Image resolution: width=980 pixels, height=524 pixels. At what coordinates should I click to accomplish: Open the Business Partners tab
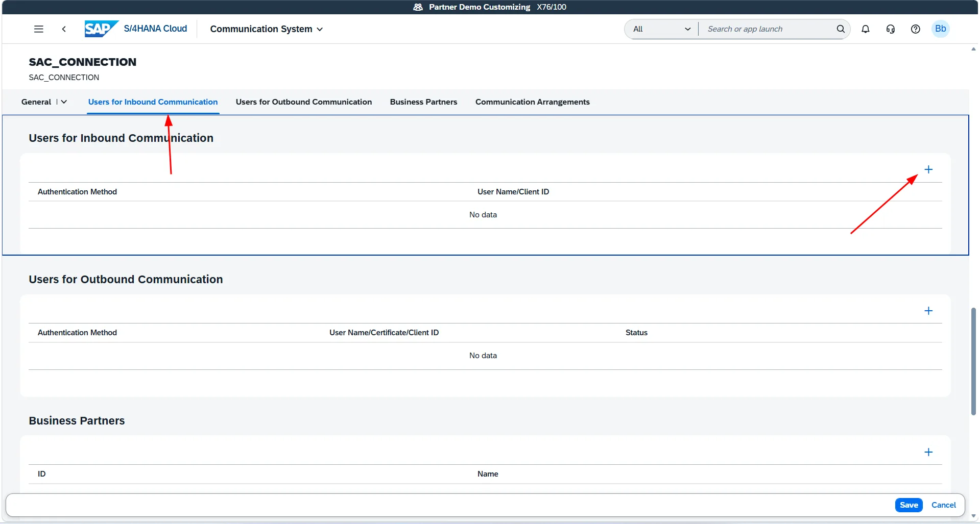(x=423, y=102)
